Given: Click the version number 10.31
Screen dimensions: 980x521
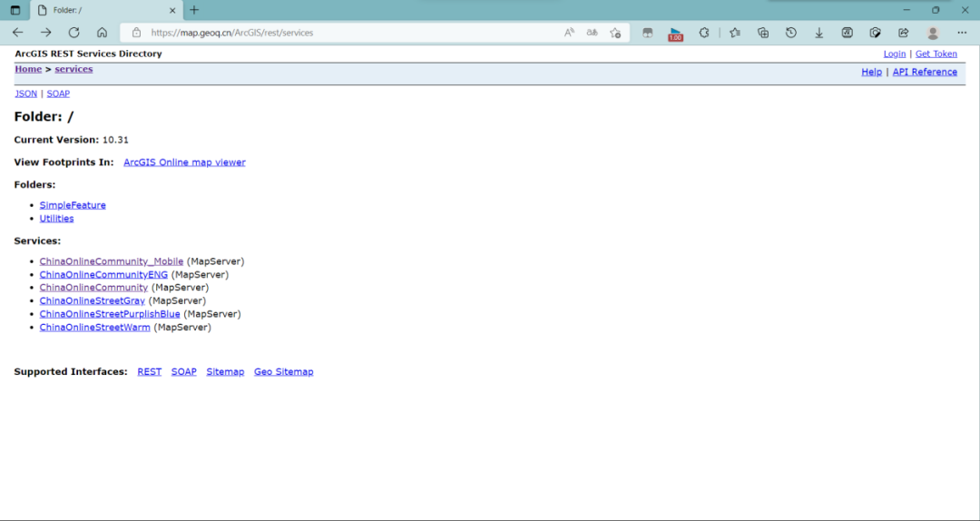Looking at the screenshot, I should (115, 140).
